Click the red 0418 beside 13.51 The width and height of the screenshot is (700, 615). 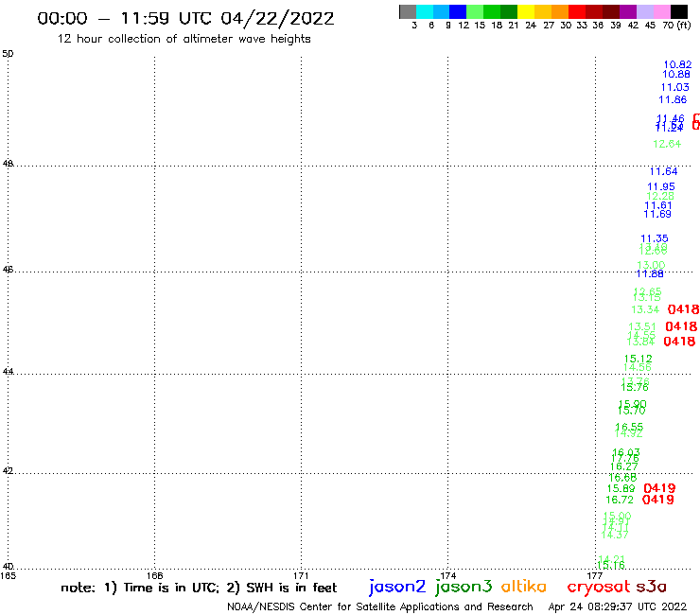pyautogui.click(x=681, y=326)
